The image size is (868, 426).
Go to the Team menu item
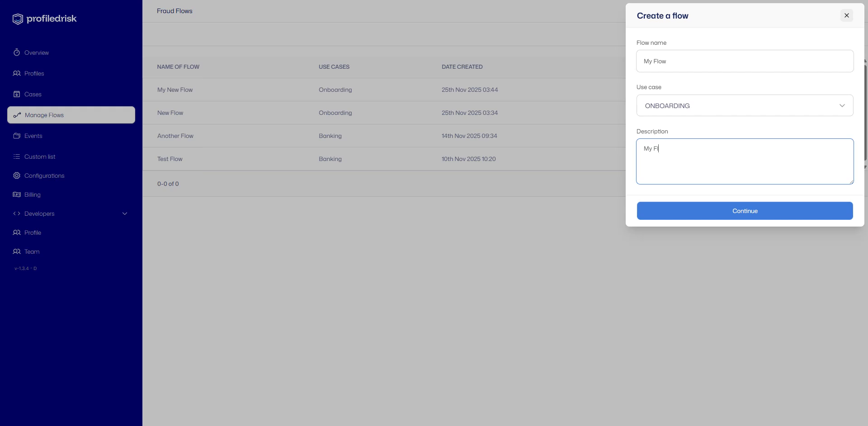32,251
